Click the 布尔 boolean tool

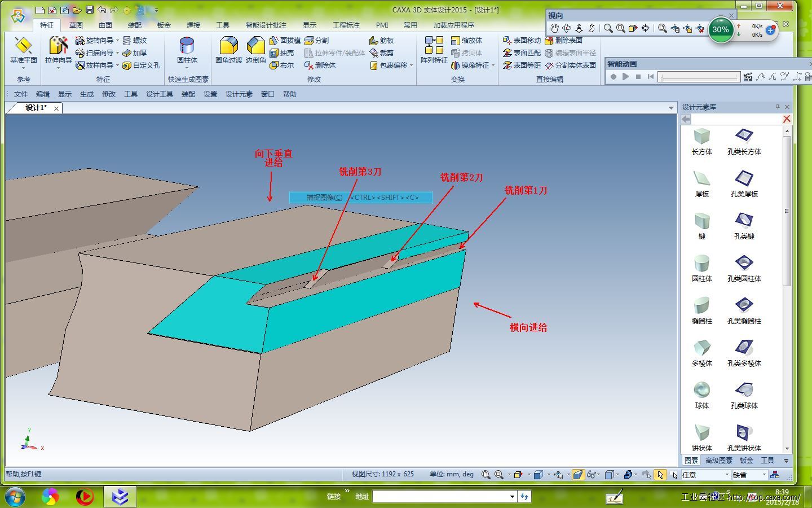pos(281,65)
